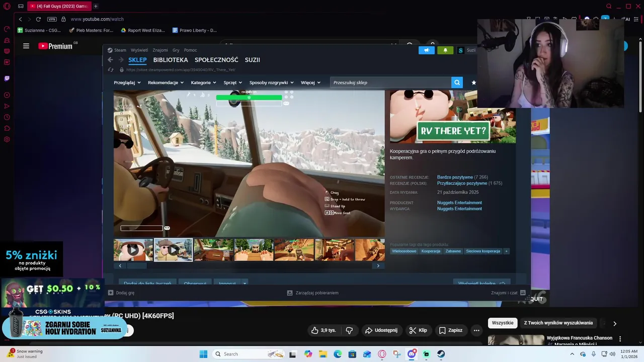Switch to the SPOŁECZNOŚĆ tab in Steam
This screenshot has width=644, height=362.
coord(216,60)
